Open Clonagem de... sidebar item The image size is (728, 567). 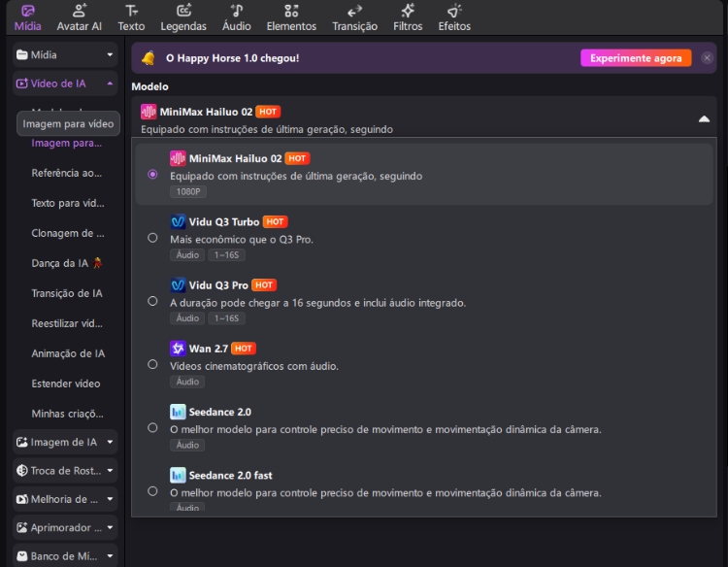pyautogui.click(x=68, y=233)
